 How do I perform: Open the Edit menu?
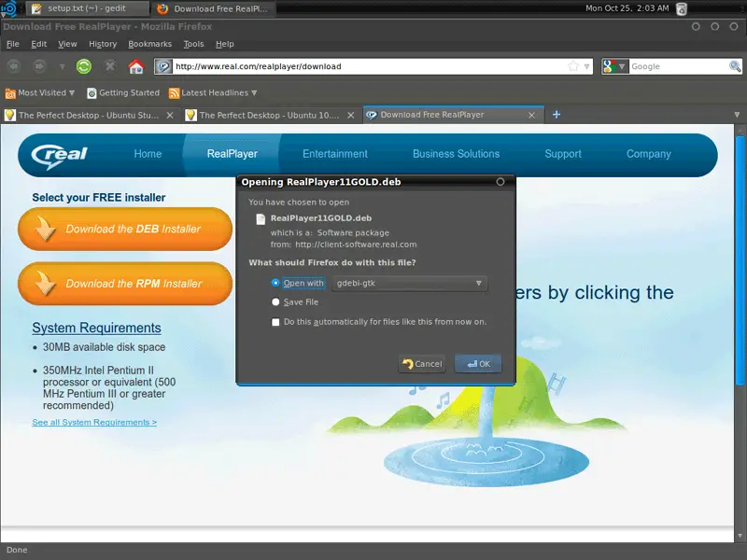click(x=38, y=44)
